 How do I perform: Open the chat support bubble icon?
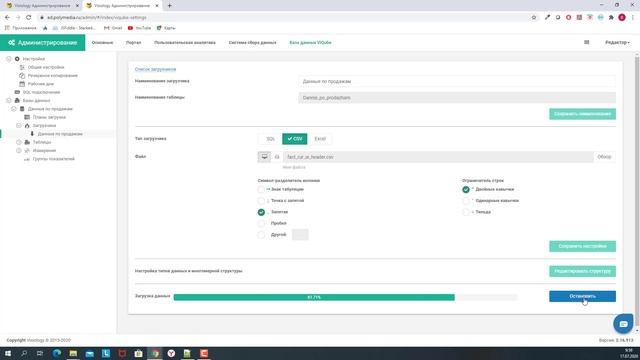pyautogui.click(x=623, y=324)
